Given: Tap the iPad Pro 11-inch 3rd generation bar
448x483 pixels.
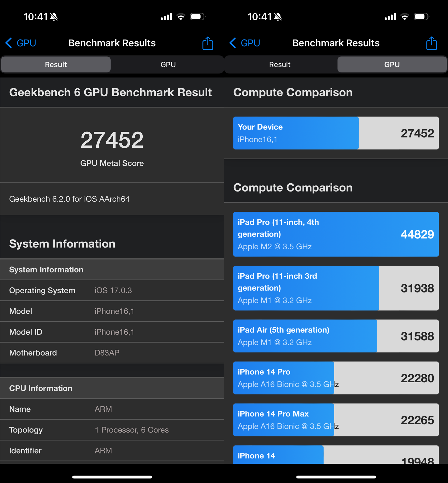Looking at the screenshot, I should click(x=336, y=288).
